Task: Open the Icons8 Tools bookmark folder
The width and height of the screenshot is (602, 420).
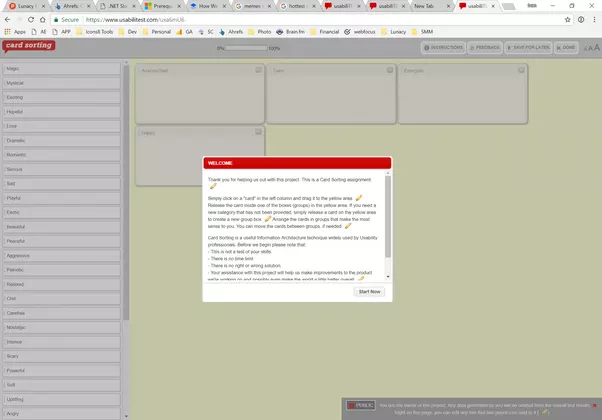Action: [95, 32]
